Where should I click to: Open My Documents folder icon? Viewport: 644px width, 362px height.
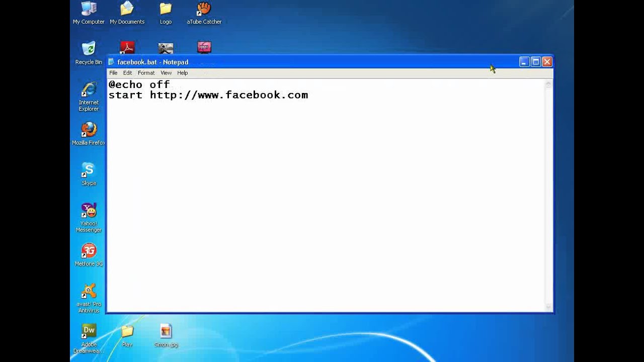[127, 14]
